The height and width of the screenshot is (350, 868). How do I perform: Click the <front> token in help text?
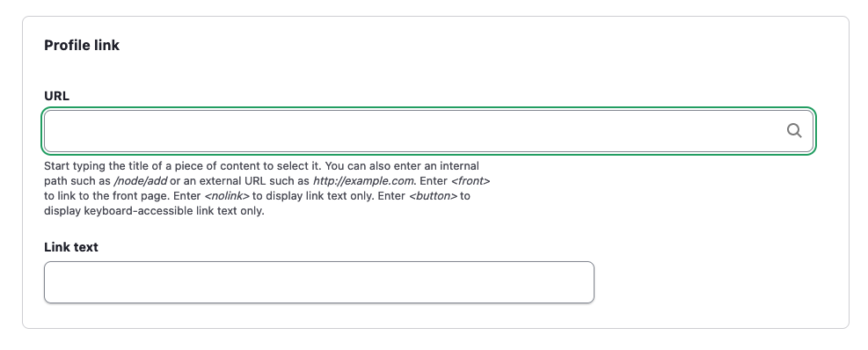[x=470, y=181]
